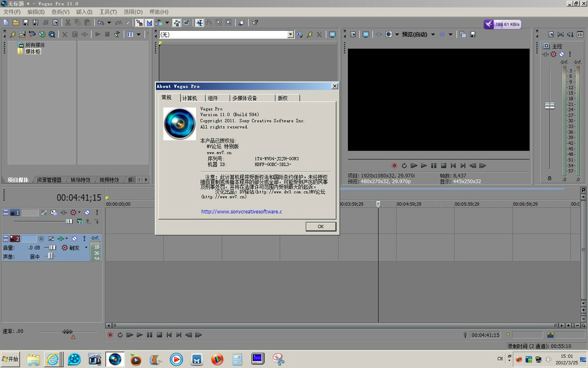588x368 pixels.
Task: Click the Save Snapshot to File icon
Action: [x=473, y=34]
